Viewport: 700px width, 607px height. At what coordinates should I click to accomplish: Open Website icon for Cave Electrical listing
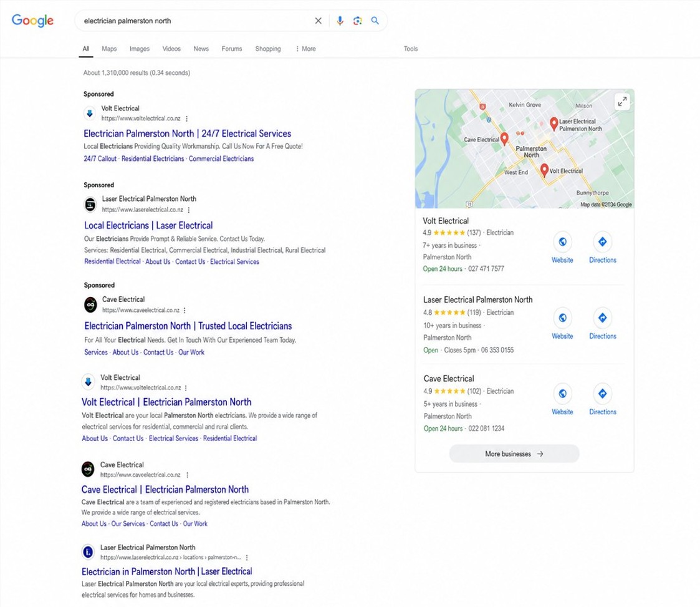pos(562,394)
